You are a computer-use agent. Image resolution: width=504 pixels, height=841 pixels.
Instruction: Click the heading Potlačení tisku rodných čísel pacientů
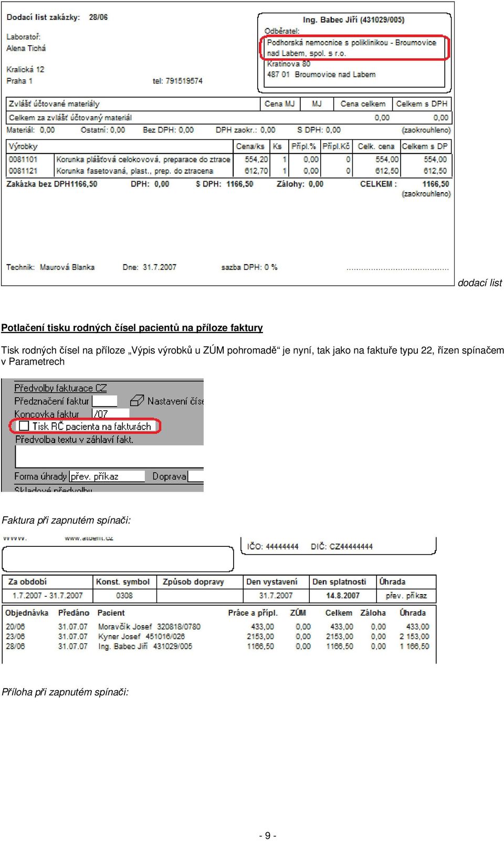click(132, 328)
